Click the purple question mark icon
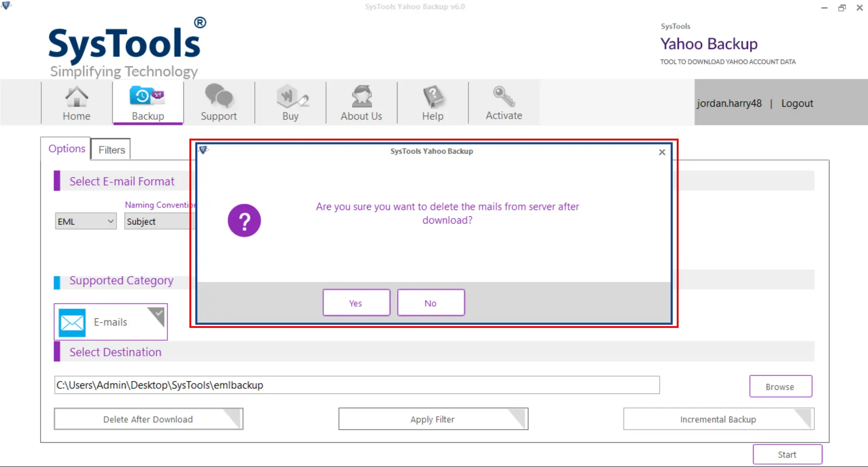This screenshot has width=868, height=467. coord(244,220)
